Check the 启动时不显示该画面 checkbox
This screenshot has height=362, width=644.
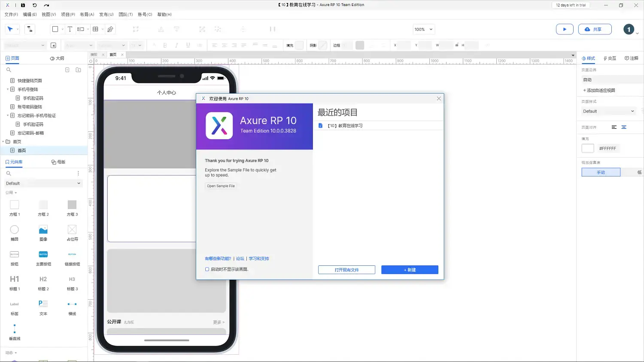tap(207, 269)
